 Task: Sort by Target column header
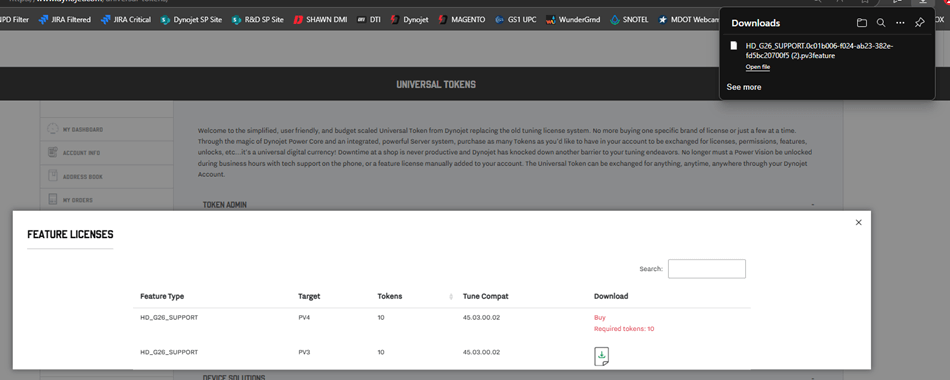pos(309,296)
